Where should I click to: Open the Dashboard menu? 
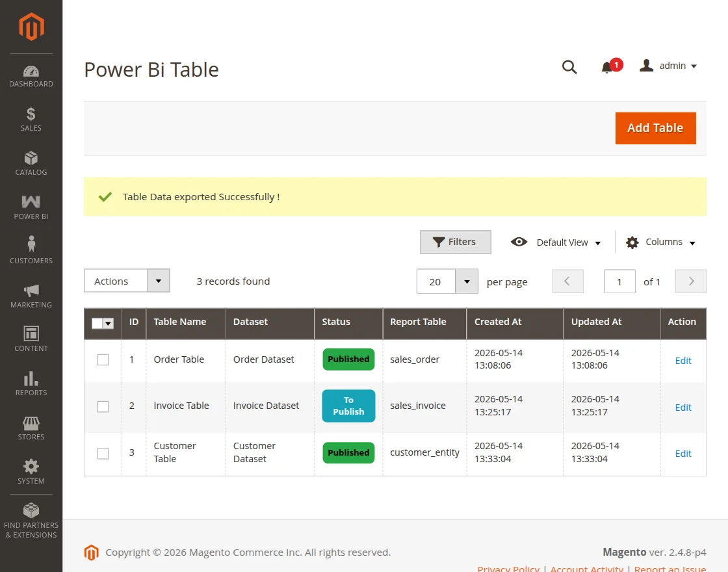click(31, 77)
